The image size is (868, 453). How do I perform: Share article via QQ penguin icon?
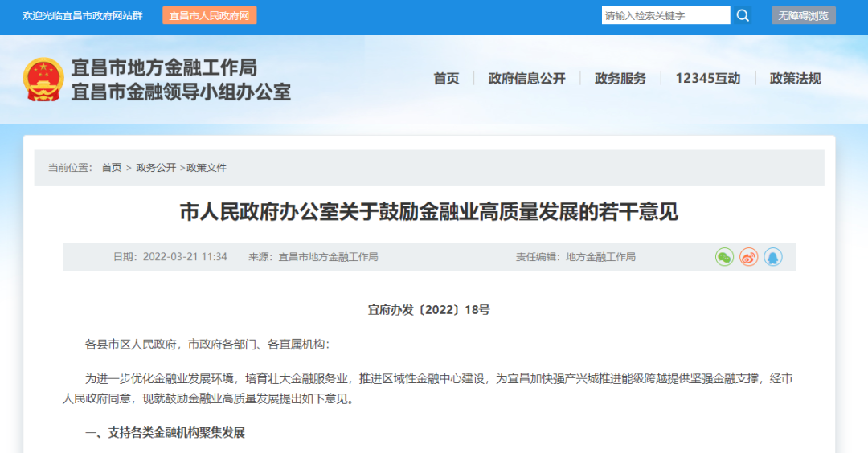pyautogui.click(x=773, y=257)
